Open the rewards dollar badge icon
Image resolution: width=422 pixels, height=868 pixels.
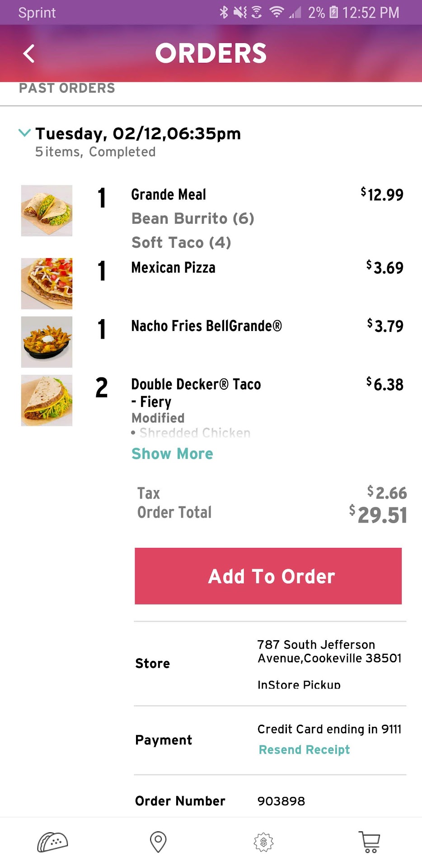(x=263, y=842)
